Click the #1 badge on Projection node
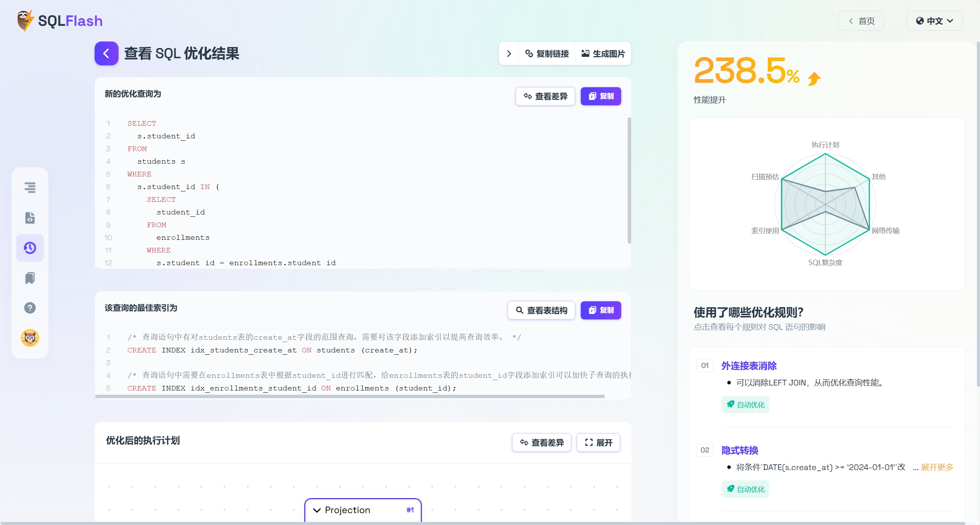The width and height of the screenshot is (980, 525). coord(410,510)
